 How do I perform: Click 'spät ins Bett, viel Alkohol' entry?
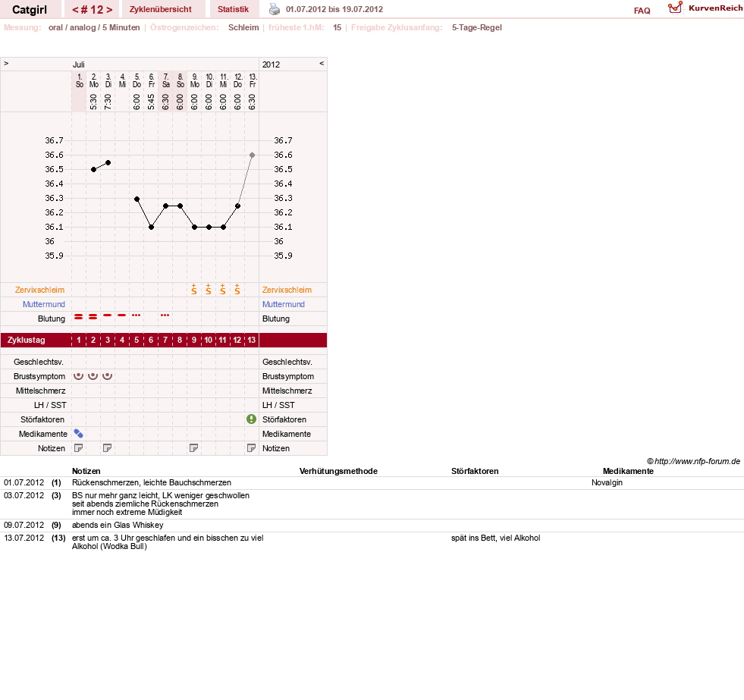tap(495, 538)
